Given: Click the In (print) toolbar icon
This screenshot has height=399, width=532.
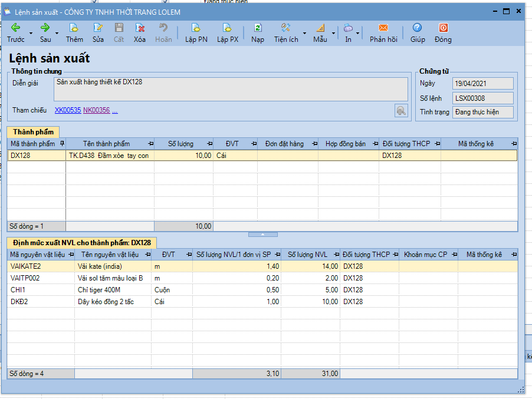Looking at the screenshot, I should (x=348, y=28).
